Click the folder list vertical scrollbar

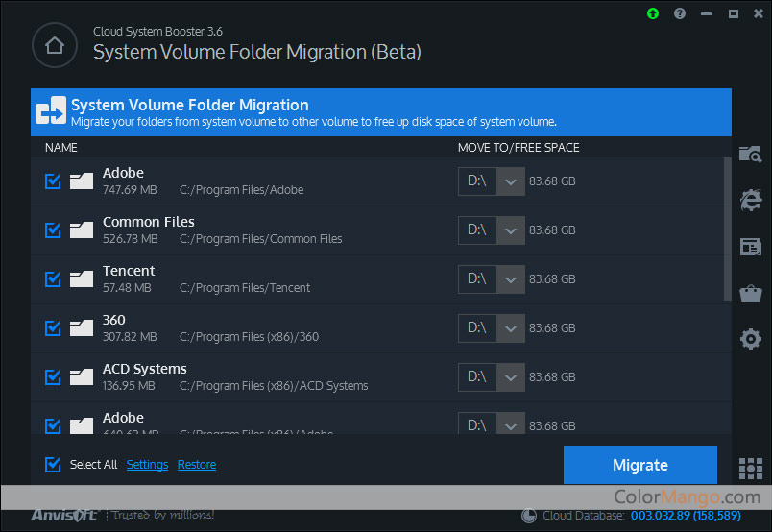727,230
